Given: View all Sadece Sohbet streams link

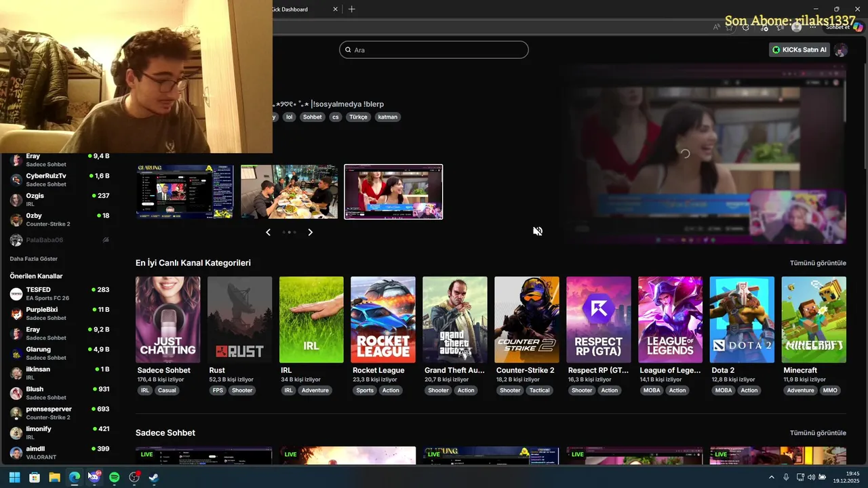Looking at the screenshot, I should pos(818,433).
